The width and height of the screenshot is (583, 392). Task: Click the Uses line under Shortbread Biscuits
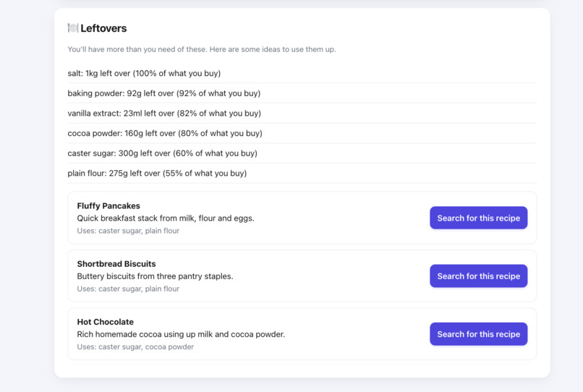[x=128, y=289]
